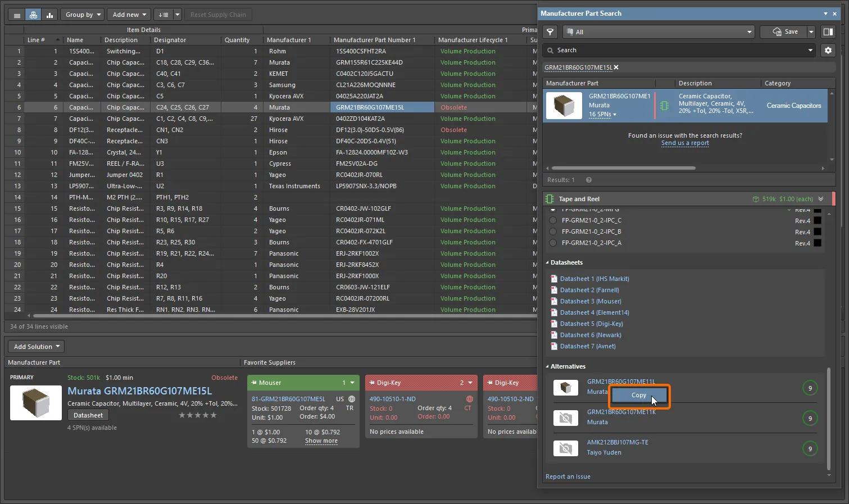
Task: Expand the Tape and Reel double chevron
Action: 821,199
